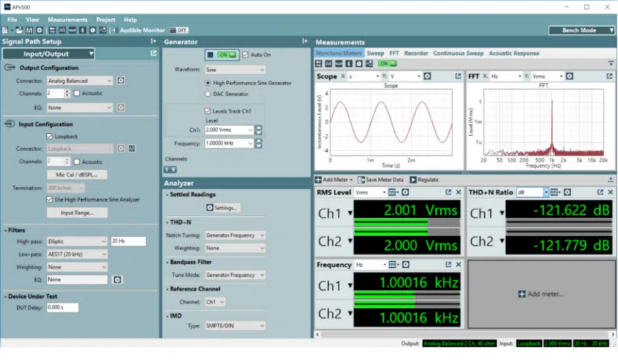618x364 pixels.
Task: Open the Waveform dropdown
Action: point(235,69)
